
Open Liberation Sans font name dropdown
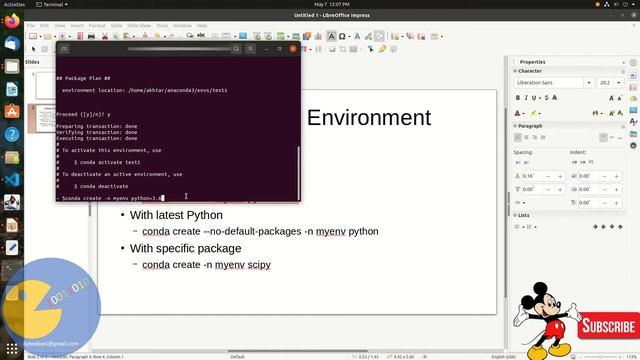coord(589,83)
